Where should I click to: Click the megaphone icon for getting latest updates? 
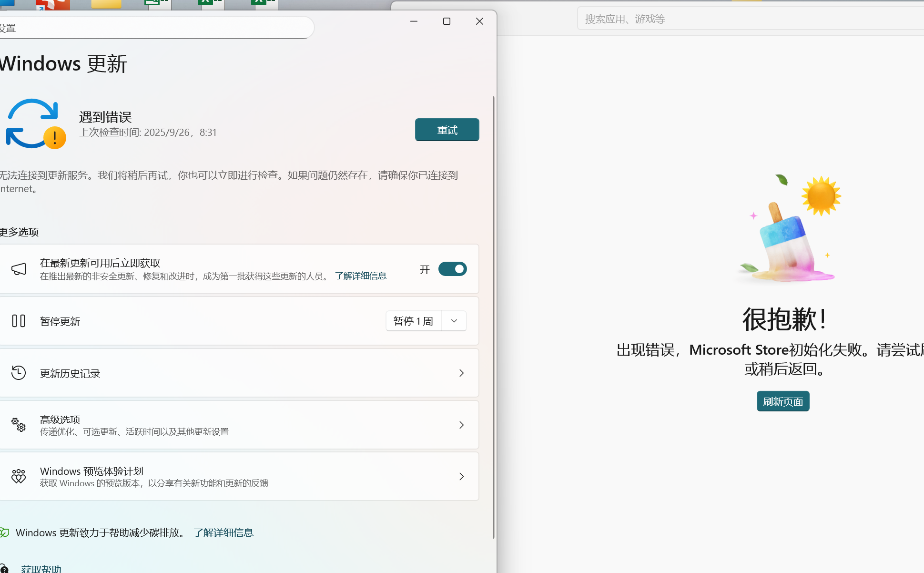click(x=19, y=269)
